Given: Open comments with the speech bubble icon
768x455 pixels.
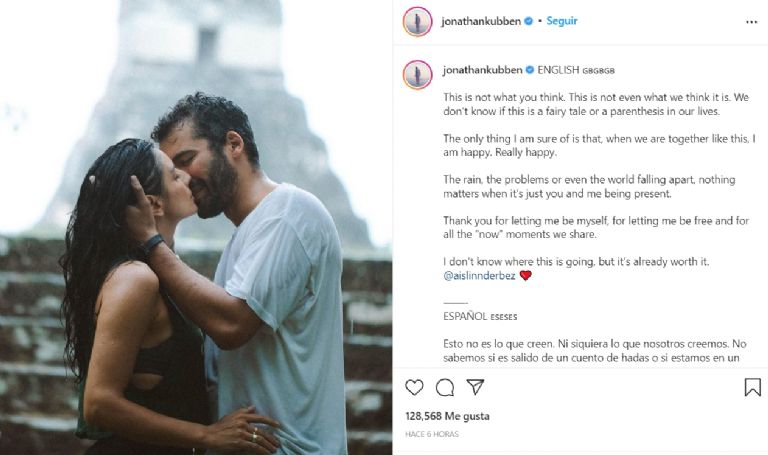Looking at the screenshot, I should tap(445, 387).
